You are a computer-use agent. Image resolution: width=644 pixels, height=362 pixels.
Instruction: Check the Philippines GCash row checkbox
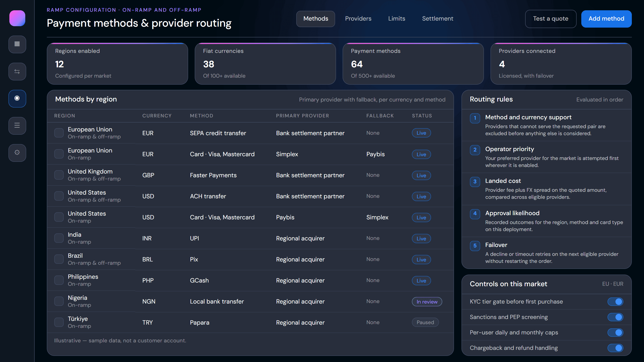(x=59, y=280)
